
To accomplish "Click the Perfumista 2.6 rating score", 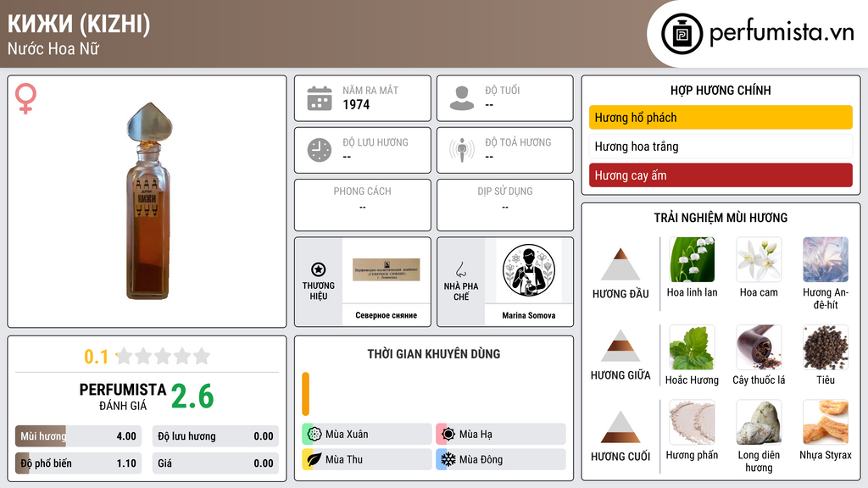I will pos(192,396).
